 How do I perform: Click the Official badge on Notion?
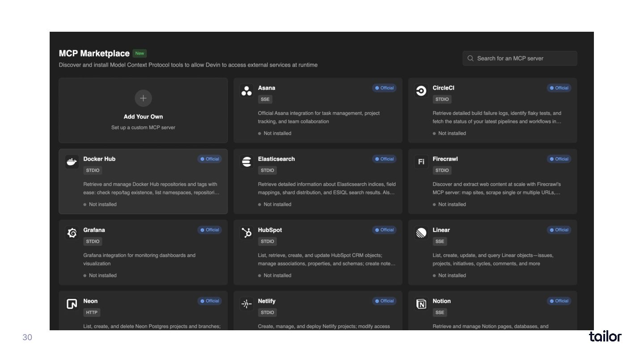559,301
